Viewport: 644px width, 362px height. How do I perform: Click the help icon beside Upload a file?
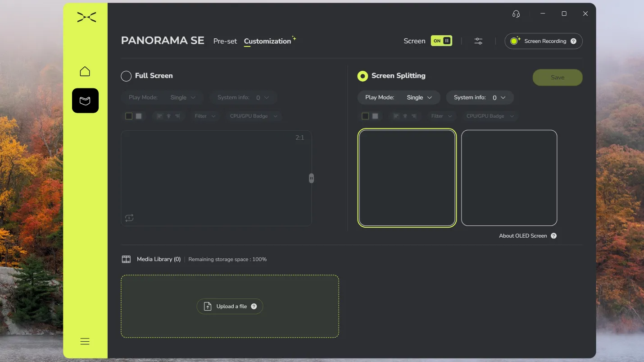254,306
